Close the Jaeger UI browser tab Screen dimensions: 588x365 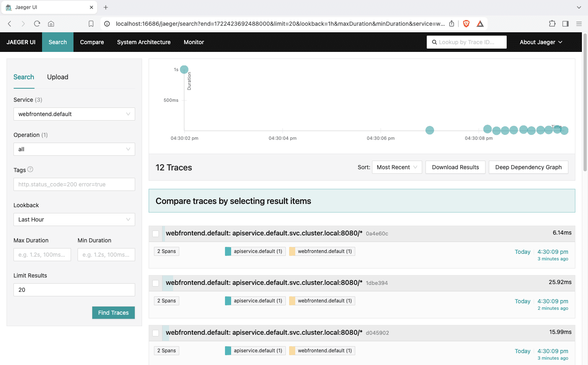(x=91, y=7)
